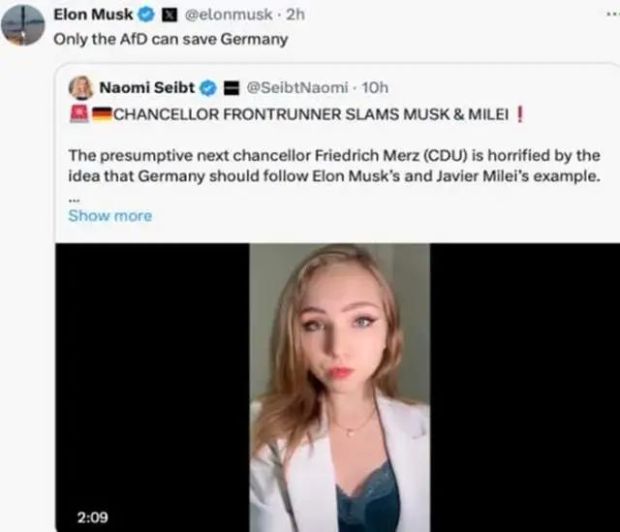Image resolution: width=620 pixels, height=532 pixels.
Task: Click the verified badge beside Naomi Seibt
Action: 209,88
